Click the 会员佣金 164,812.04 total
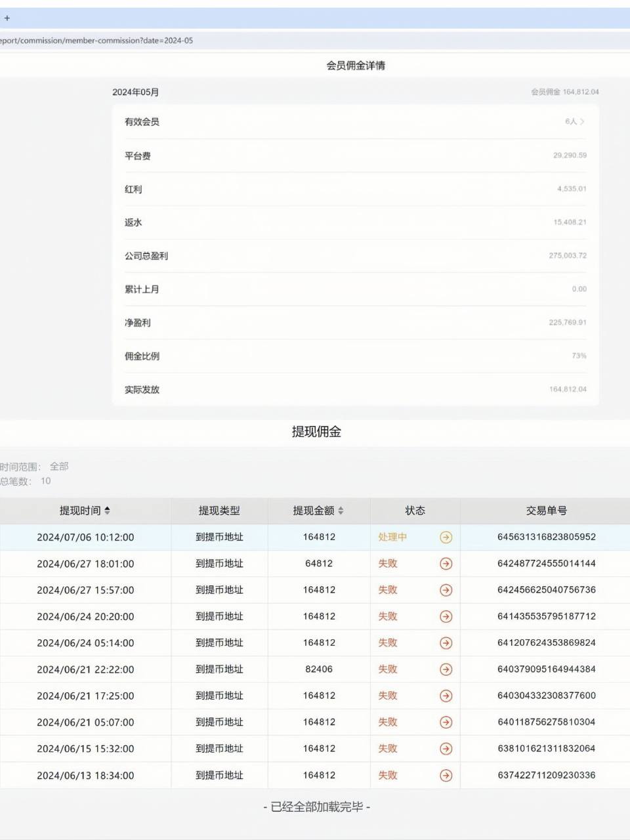 [x=565, y=92]
